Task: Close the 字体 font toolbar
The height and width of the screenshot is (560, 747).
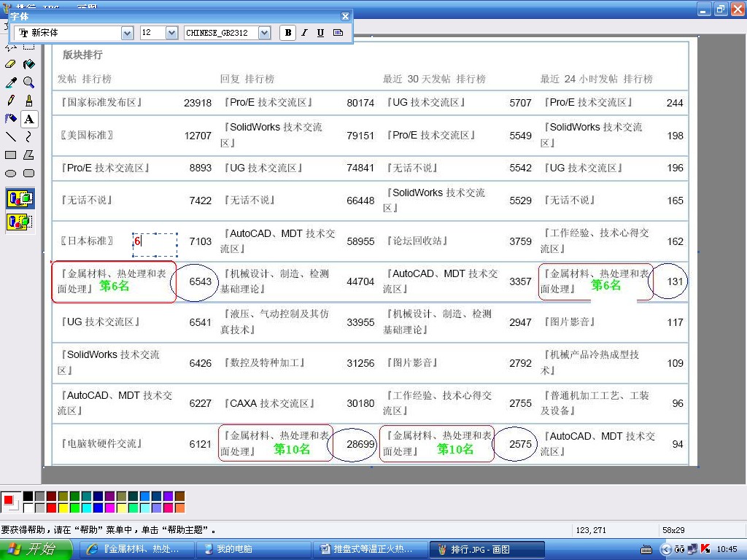Action: coord(345,17)
